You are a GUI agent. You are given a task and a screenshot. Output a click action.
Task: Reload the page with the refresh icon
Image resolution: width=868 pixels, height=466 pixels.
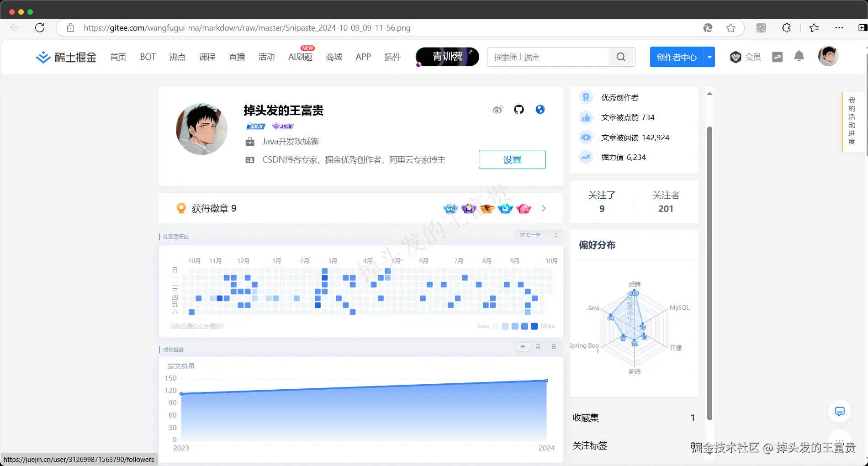pyautogui.click(x=40, y=28)
